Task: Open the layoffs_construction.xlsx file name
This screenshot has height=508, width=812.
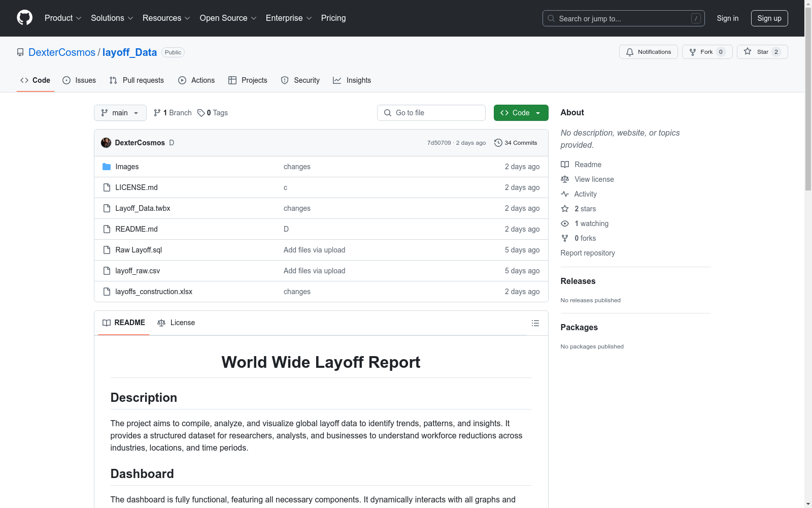Action: 154,292
